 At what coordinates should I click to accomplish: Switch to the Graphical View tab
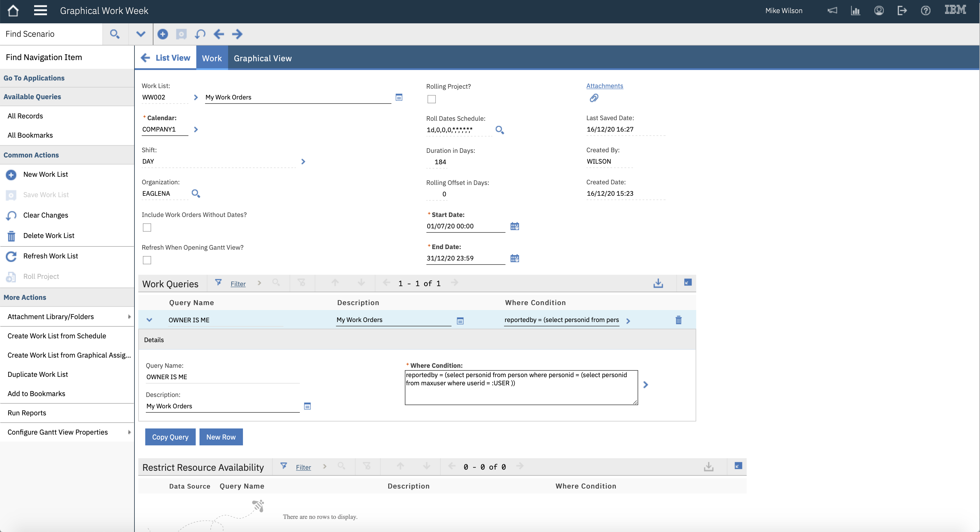tap(262, 58)
